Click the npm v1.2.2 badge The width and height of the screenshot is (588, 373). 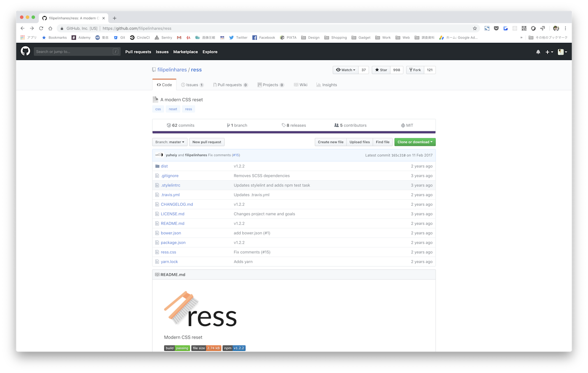tap(234, 348)
